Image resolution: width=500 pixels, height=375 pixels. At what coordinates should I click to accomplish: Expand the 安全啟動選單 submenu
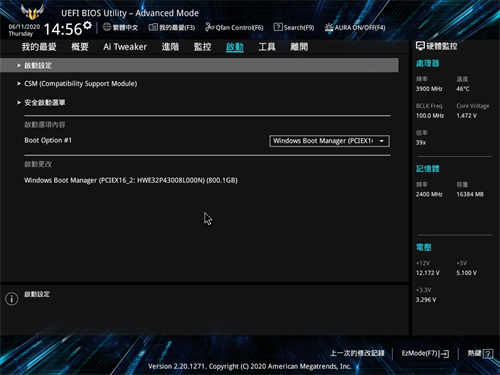tap(44, 103)
